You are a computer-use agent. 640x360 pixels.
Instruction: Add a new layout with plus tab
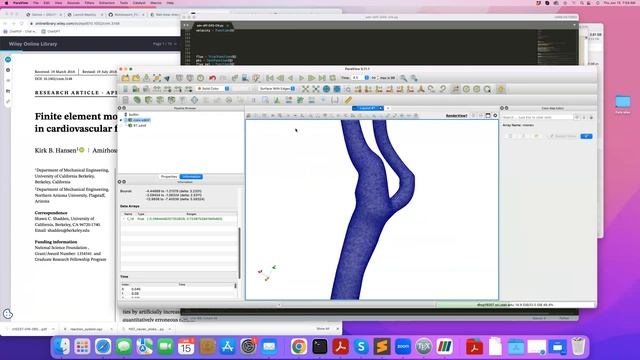coord(388,108)
